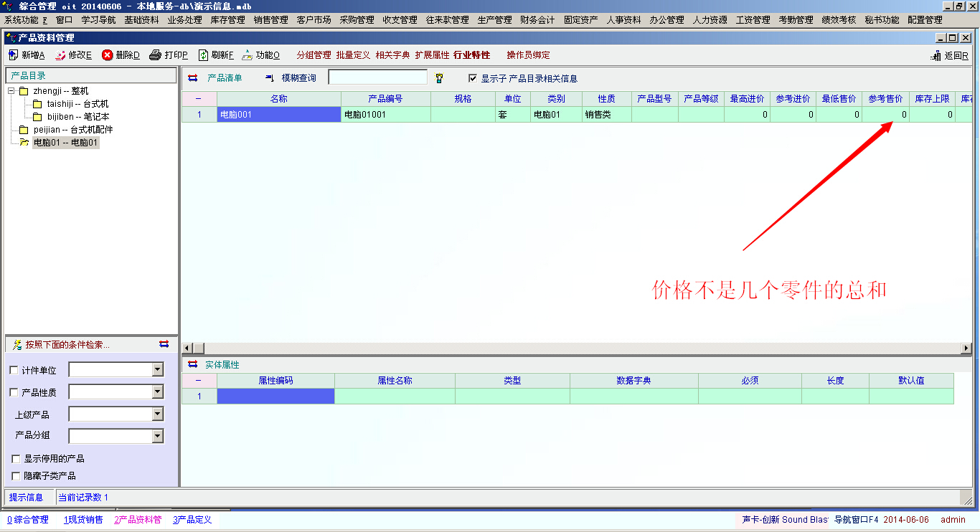Open the 产品性质 dropdown list

coord(158,392)
